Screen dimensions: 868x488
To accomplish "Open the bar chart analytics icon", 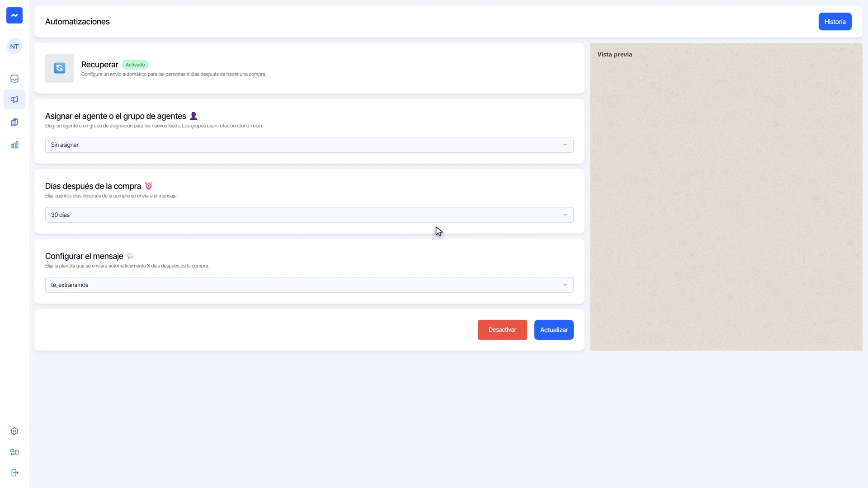I will coord(14,145).
